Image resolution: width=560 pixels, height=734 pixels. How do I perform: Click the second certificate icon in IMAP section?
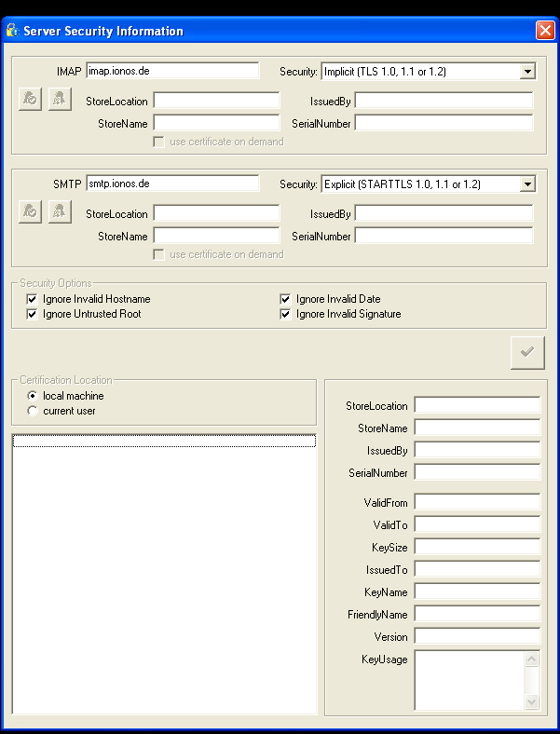pyautogui.click(x=59, y=99)
